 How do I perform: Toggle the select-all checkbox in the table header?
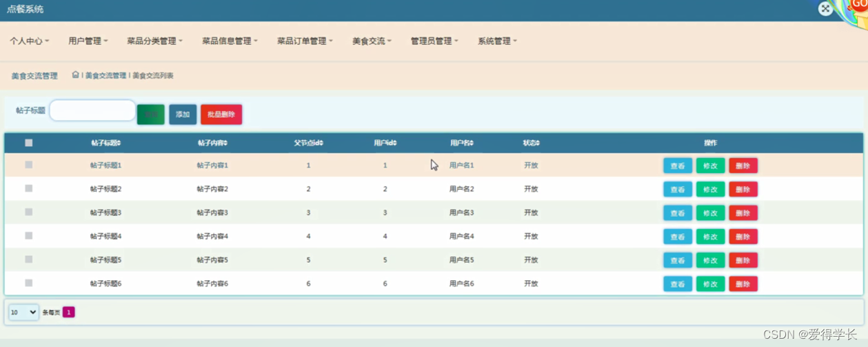[29, 143]
